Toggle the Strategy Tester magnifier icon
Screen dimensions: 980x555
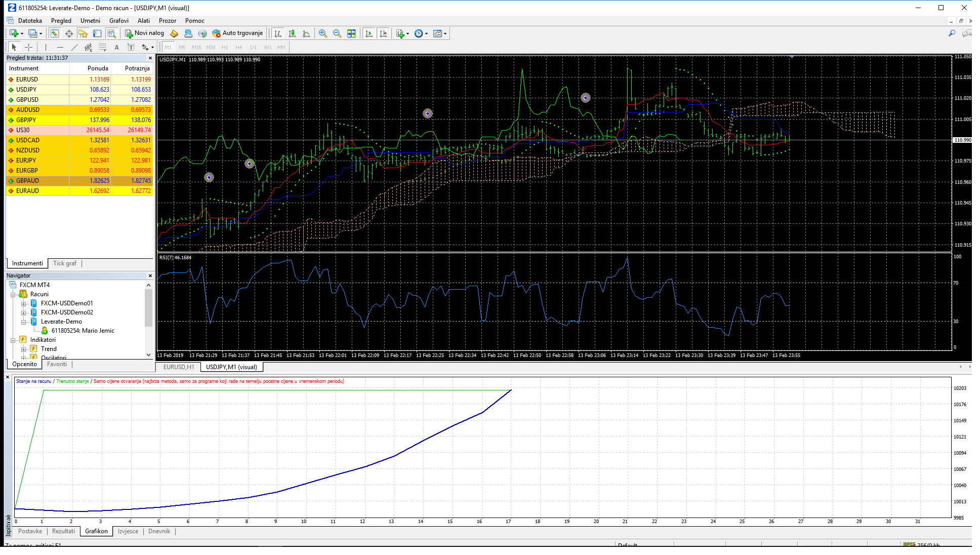[112, 33]
